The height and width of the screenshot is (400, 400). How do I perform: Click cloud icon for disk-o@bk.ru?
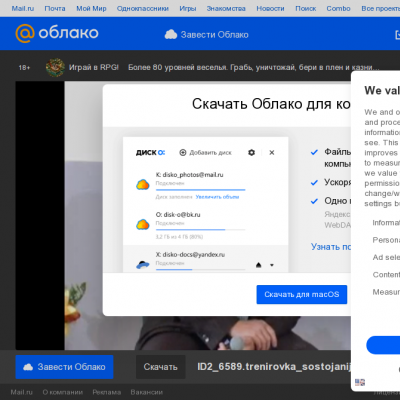tap(143, 224)
